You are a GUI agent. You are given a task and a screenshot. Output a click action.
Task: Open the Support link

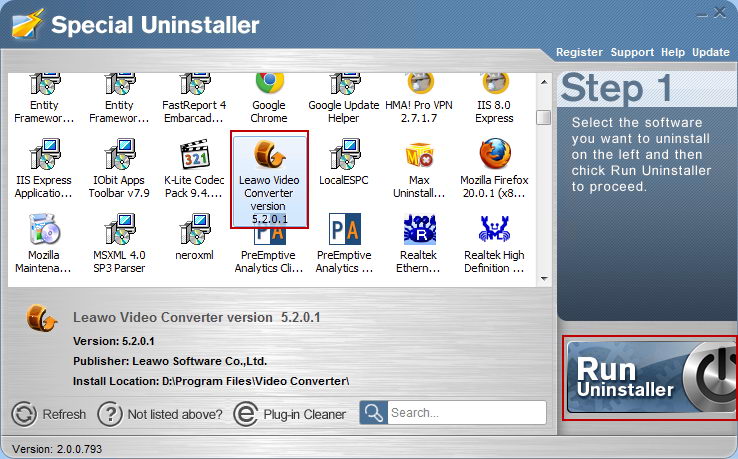coord(632,52)
